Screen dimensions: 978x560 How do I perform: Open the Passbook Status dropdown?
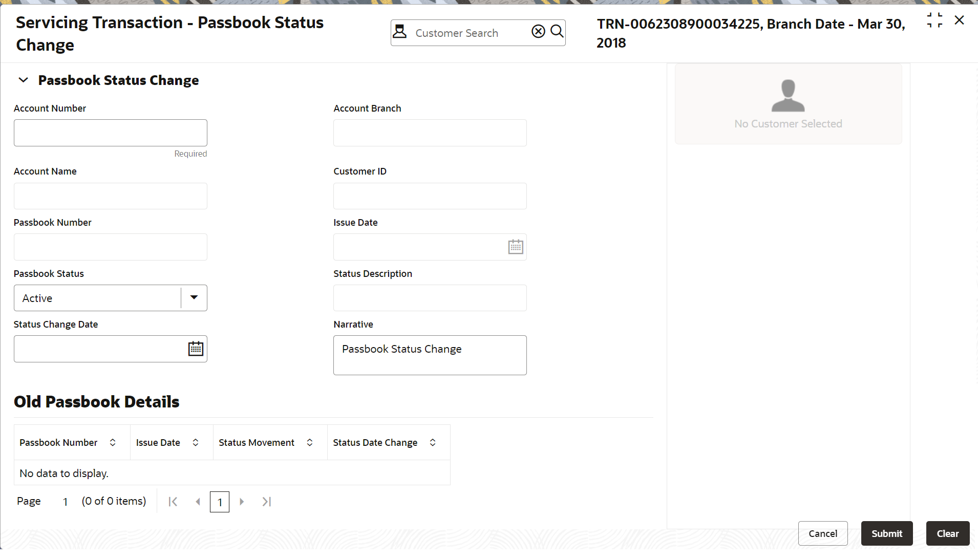(x=194, y=298)
